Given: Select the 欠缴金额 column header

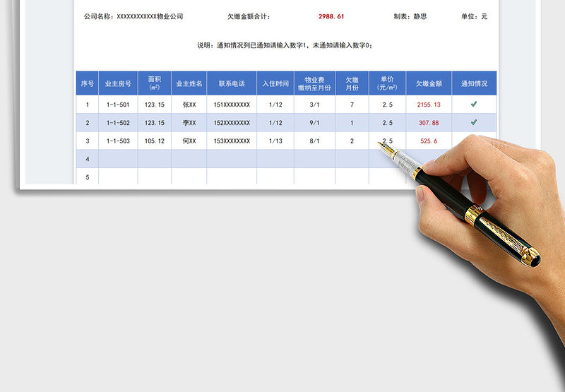Looking at the screenshot, I should tap(429, 83).
